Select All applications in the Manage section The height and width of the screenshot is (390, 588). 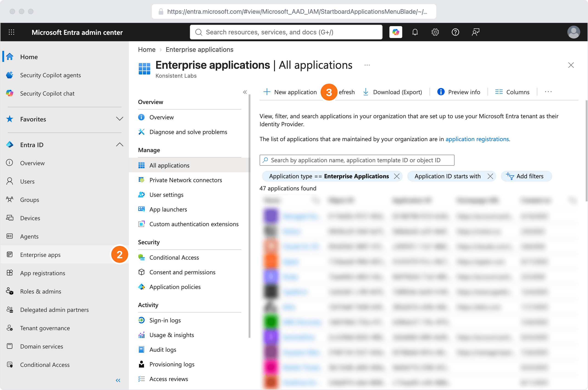pyautogui.click(x=189, y=165)
